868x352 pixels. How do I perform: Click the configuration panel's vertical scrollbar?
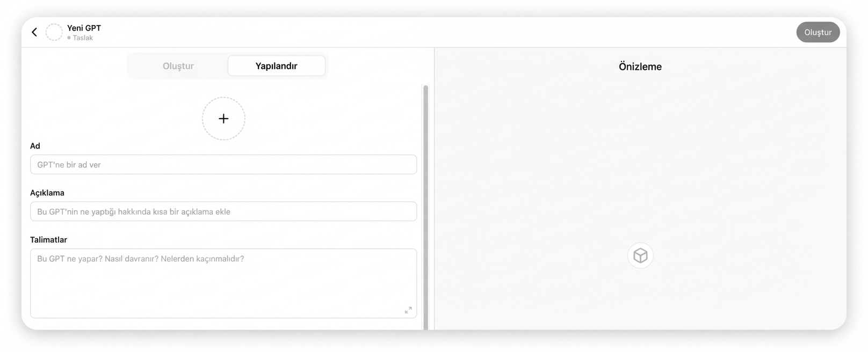(426, 204)
